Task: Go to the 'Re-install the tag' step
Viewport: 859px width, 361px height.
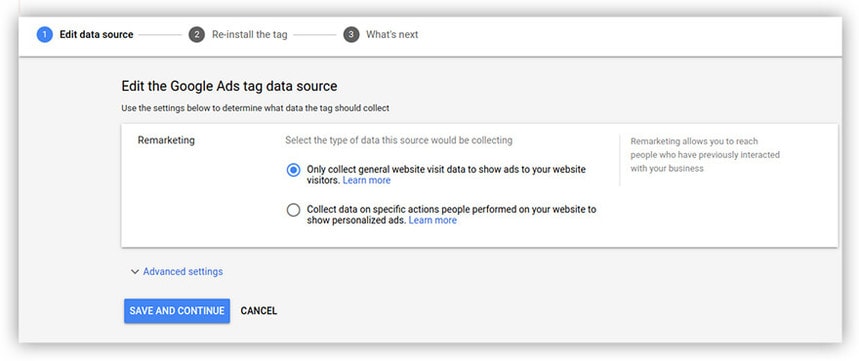Action: pyautogui.click(x=249, y=35)
